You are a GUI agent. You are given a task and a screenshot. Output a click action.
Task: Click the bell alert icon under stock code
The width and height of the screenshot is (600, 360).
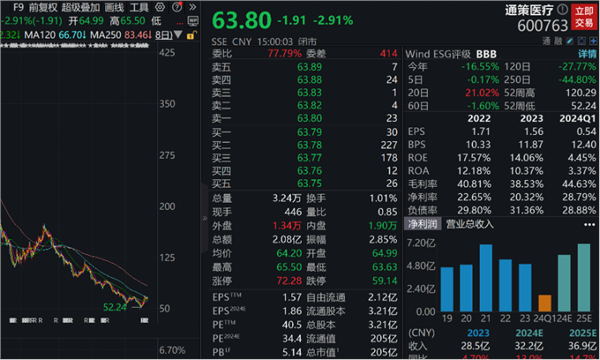(582, 41)
